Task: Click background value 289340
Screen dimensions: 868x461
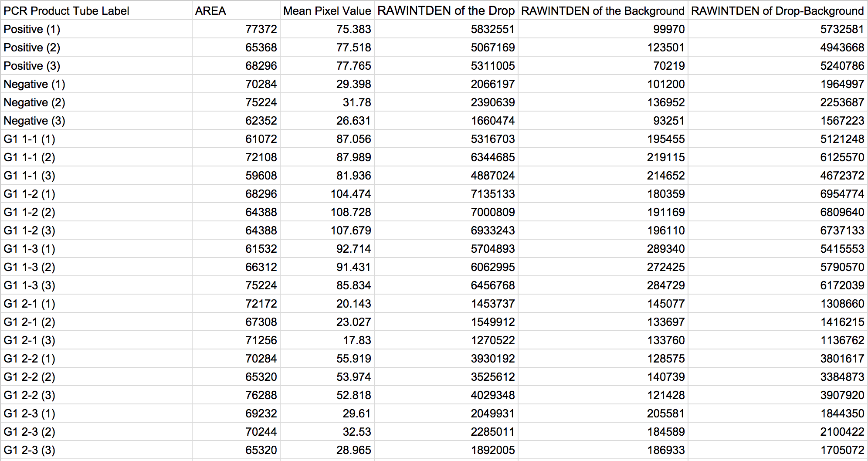Action: [x=665, y=249]
